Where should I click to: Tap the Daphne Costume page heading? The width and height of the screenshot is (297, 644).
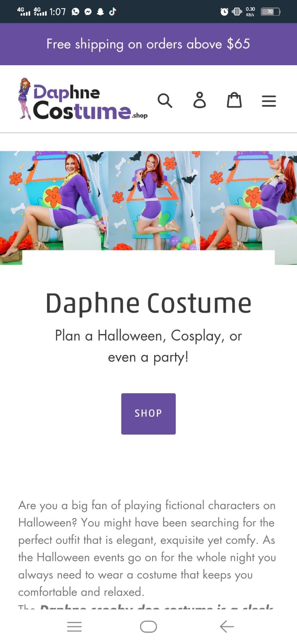pos(148,303)
